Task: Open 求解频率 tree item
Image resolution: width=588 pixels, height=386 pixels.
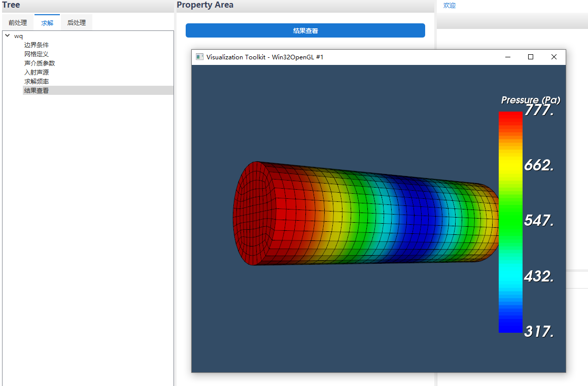Action: 37,81
